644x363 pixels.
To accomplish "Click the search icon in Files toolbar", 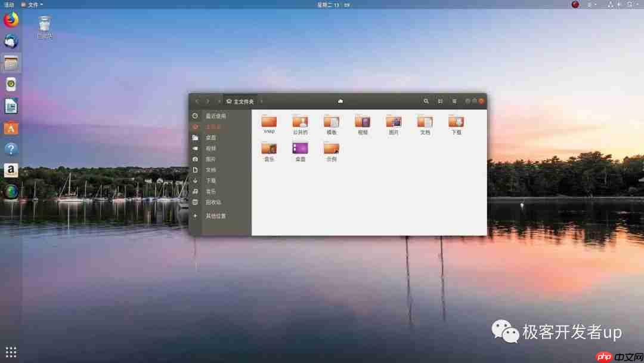I will [426, 101].
